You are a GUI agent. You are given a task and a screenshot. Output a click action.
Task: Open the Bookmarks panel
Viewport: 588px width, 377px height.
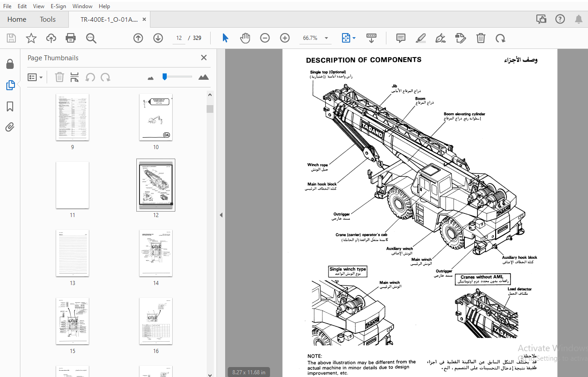10,106
